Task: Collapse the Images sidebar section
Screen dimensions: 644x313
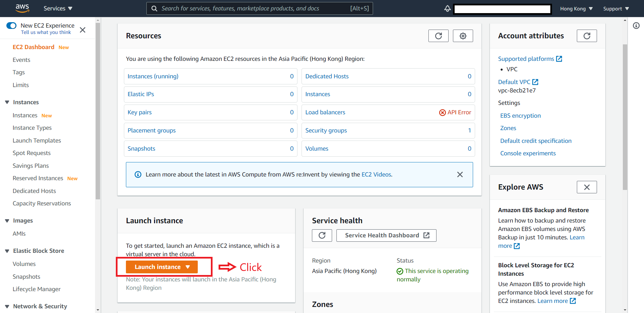Action: 7,221
